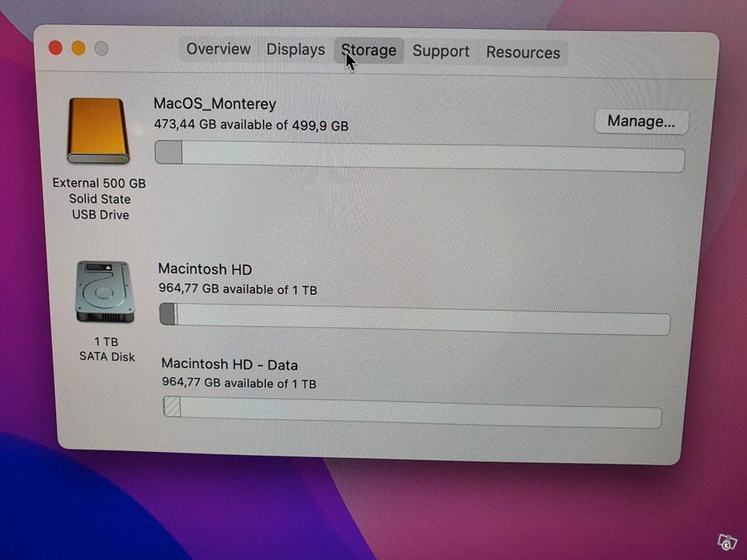Image resolution: width=747 pixels, height=560 pixels.
Task: Close the window with the red button
Action: point(56,48)
